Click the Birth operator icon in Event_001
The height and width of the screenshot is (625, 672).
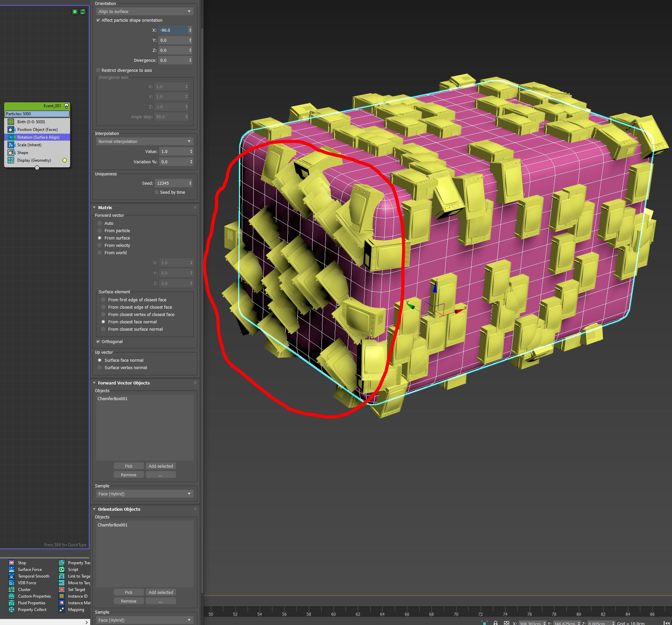point(11,122)
